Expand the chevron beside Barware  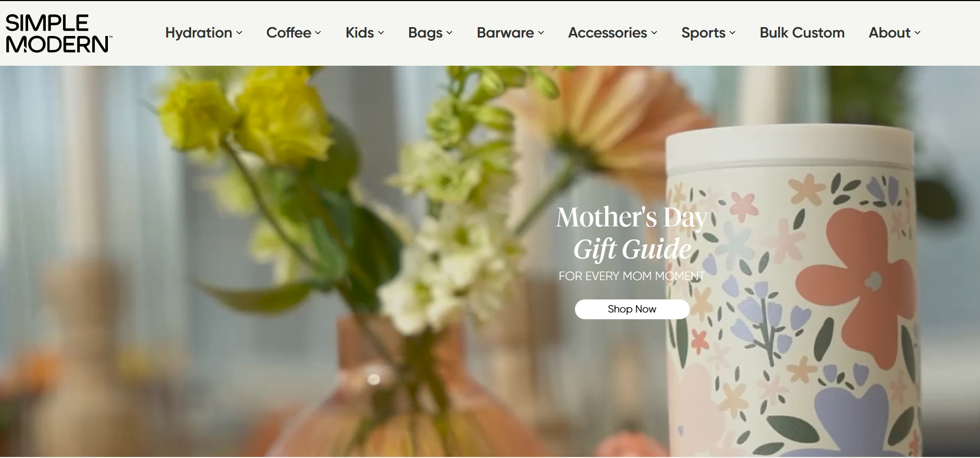tap(541, 33)
